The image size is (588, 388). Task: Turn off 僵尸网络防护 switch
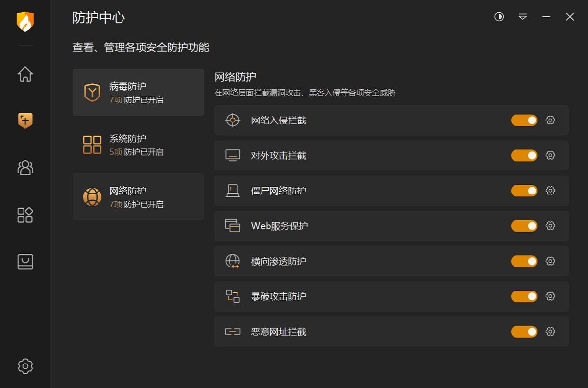click(524, 191)
